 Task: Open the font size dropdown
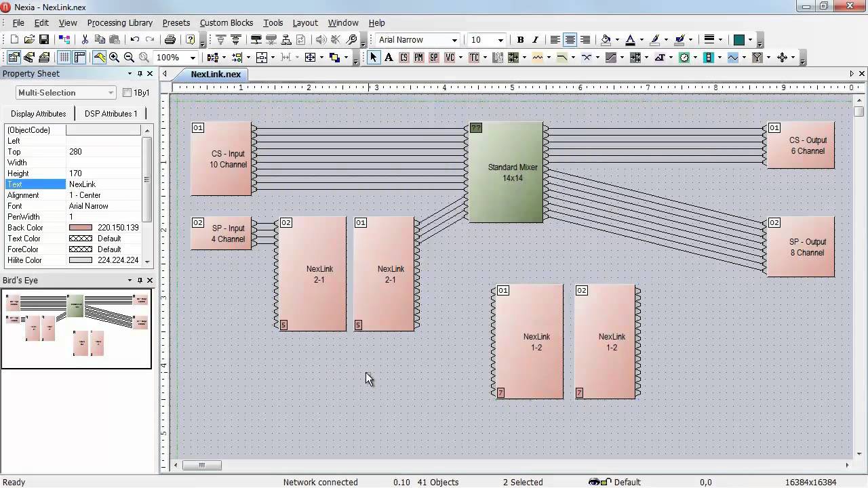pos(500,40)
